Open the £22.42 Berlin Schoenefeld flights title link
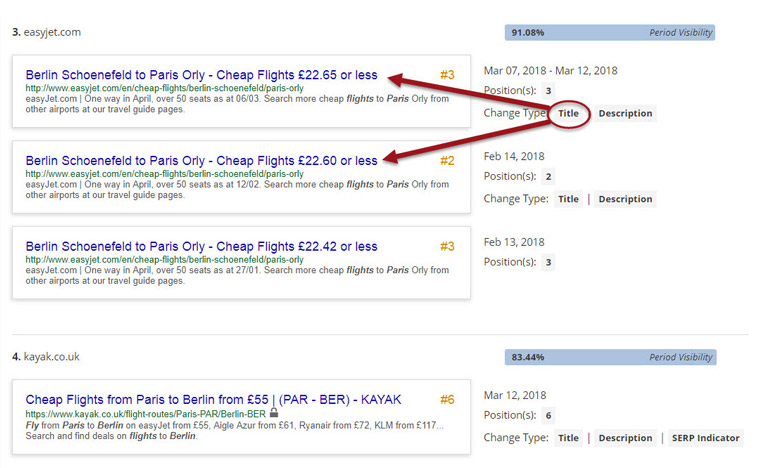This screenshot has height=468, width=757. point(201,246)
